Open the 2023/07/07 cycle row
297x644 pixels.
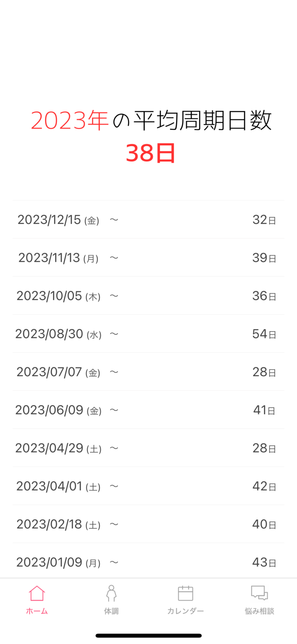click(148, 372)
